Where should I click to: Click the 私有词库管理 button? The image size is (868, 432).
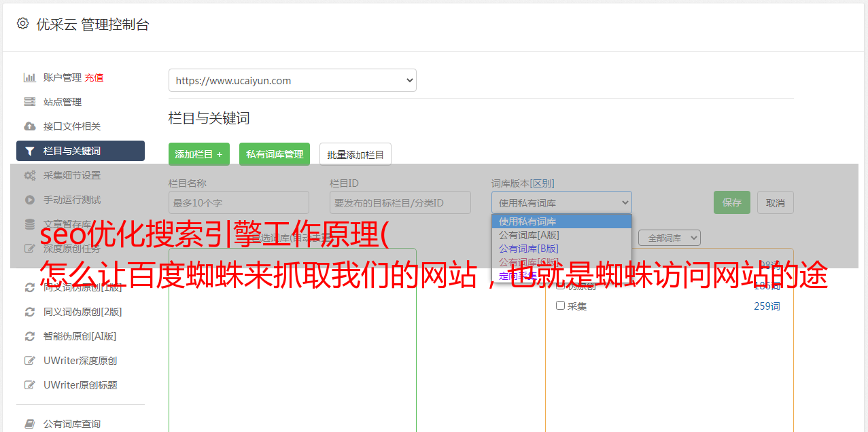click(275, 154)
